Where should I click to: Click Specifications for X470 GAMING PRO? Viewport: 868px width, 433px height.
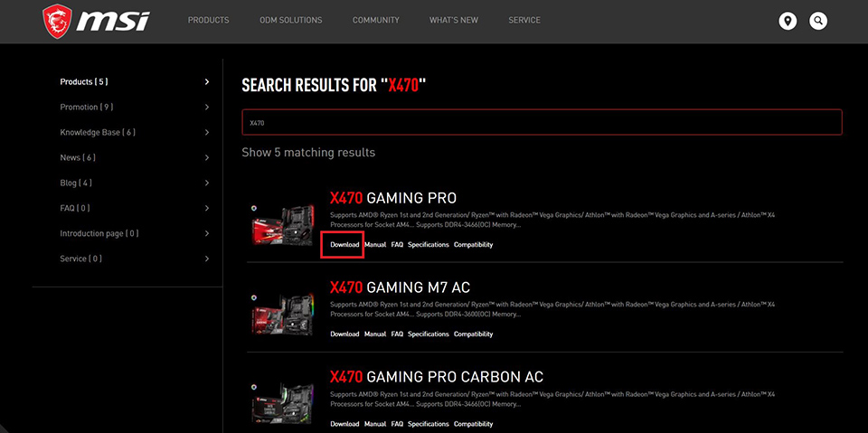pyautogui.click(x=429, y=245)
